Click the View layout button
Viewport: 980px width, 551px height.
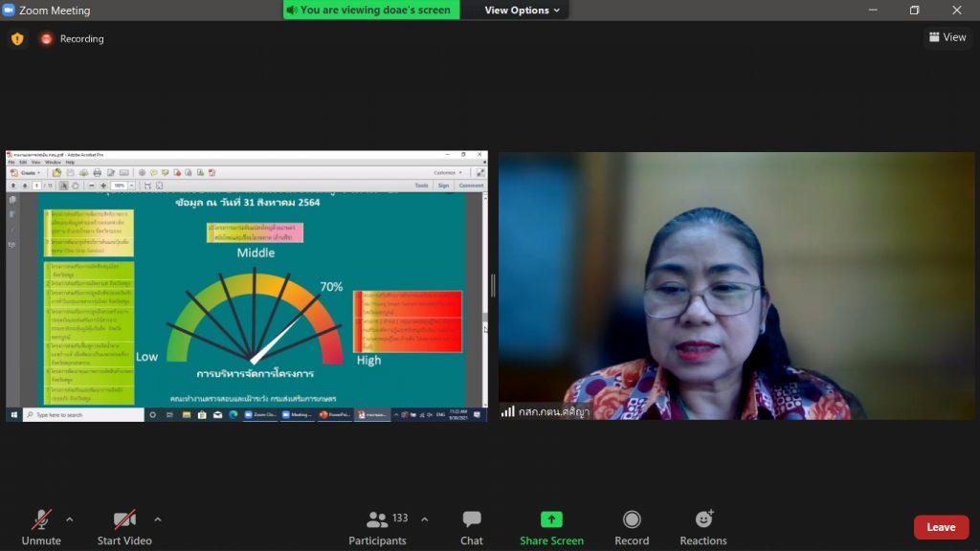tap(947, 37)
